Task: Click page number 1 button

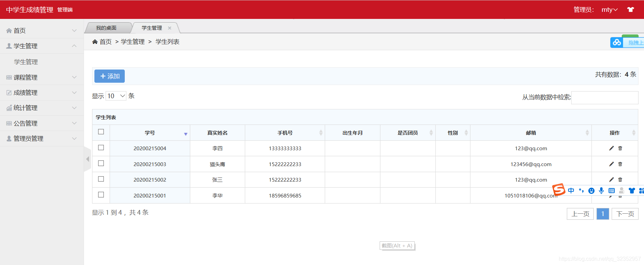Action: click(x=603, y=214)
